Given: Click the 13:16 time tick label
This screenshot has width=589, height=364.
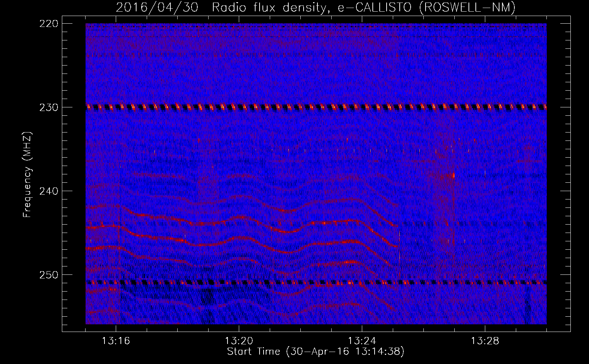Looking at the screenshot, I should click(x=116, y=341).
